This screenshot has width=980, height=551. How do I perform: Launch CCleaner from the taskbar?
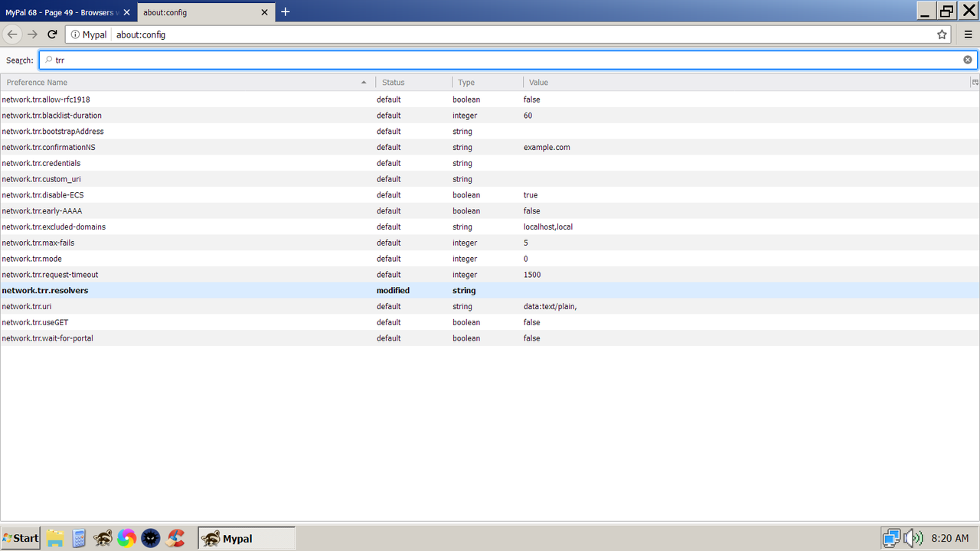pyautogui.click(x=176, y=538)
